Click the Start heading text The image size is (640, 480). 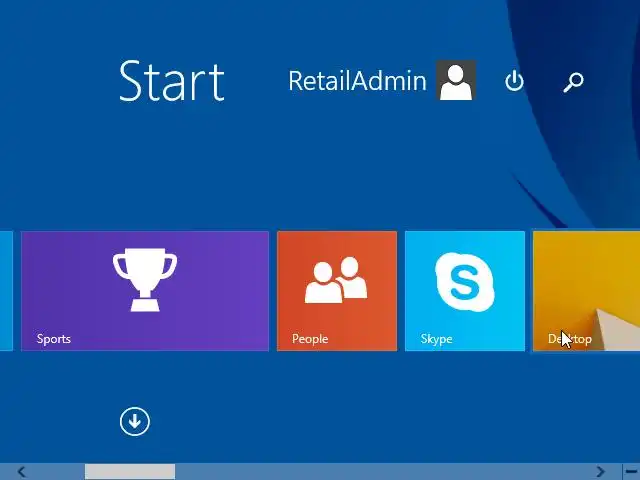click(171, 81)
